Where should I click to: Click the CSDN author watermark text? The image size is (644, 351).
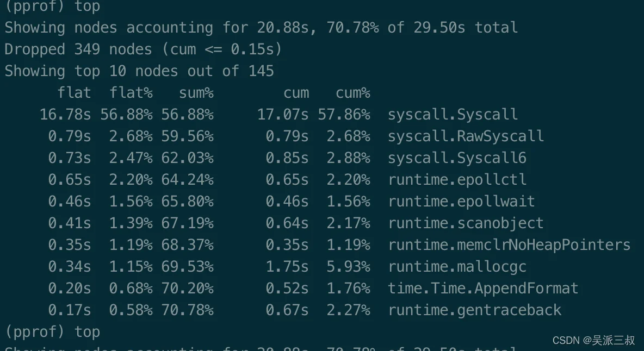coord(593,340)
